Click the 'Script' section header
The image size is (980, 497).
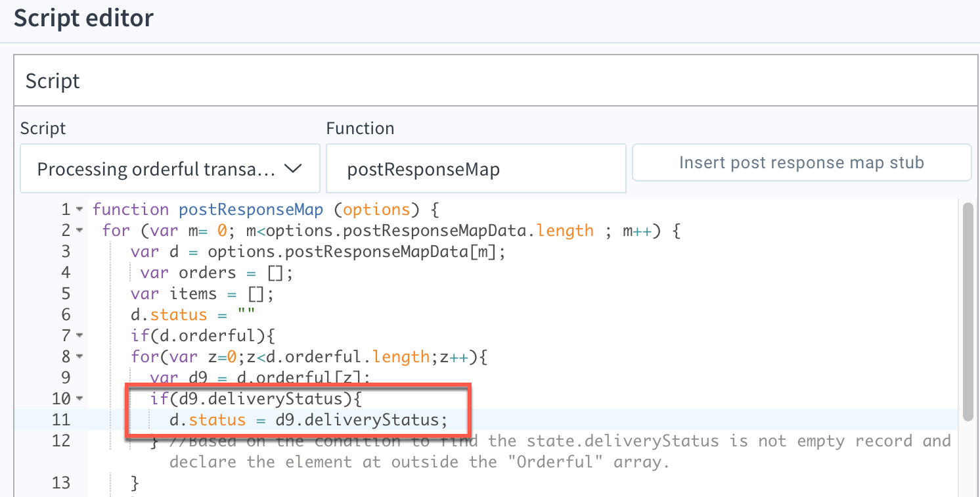coord(53,81)
